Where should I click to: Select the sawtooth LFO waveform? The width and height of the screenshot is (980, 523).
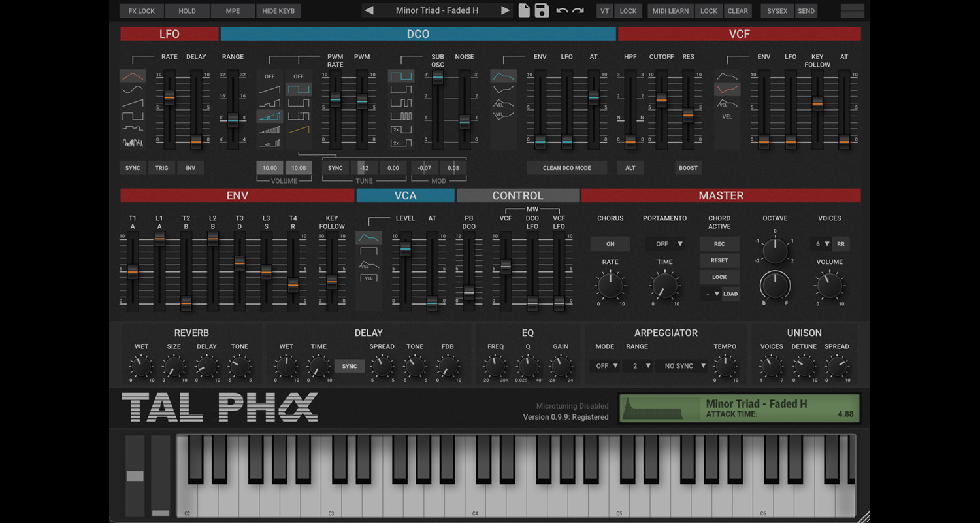coord(133,103)
